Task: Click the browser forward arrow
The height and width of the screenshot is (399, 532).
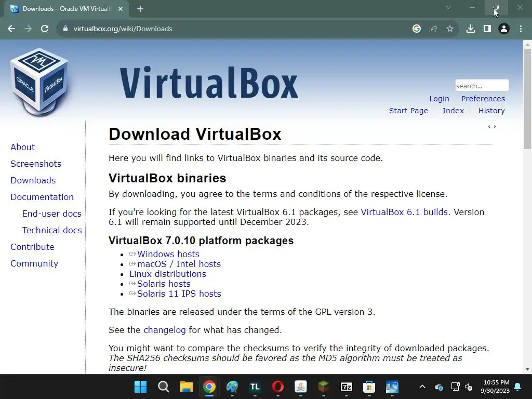Action: coord(28,29)
